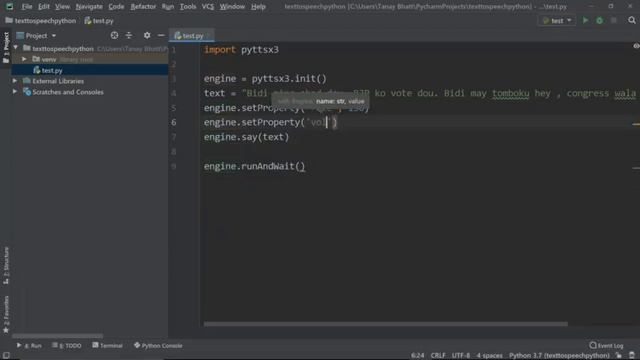640x360 pixels.
Task: Expand Scratches and Consoles node
Action: click(x=15, y=92)
